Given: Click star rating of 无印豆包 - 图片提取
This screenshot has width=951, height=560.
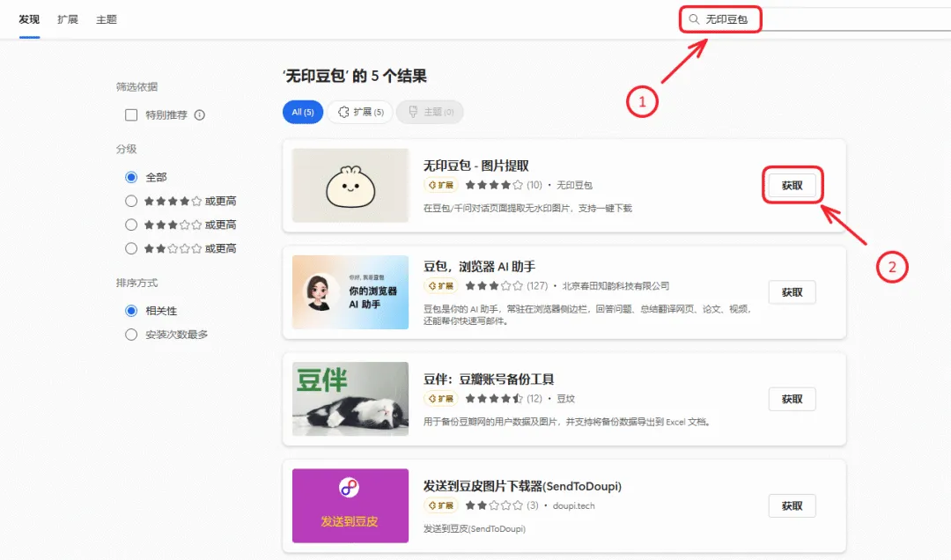Looking at the screenshot, I should tap(494, 185).
